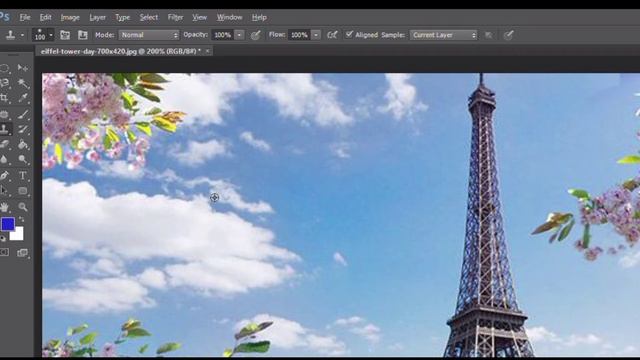Select the Eraser tool

(4, 144)
